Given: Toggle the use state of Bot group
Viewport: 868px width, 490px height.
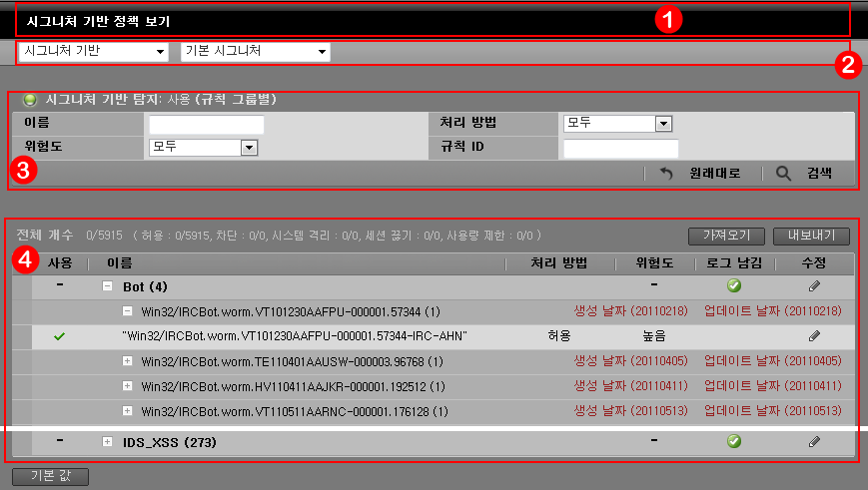Looking at the screenshot, I should pyautogui.click(x=60, y=286).
